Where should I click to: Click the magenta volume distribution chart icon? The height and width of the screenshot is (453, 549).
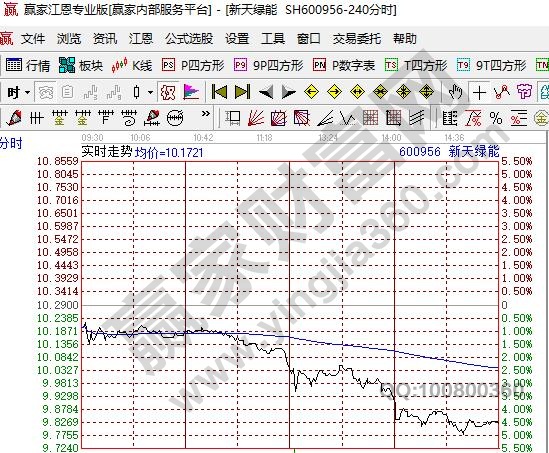pyautogui.click(x=191, y=92)
